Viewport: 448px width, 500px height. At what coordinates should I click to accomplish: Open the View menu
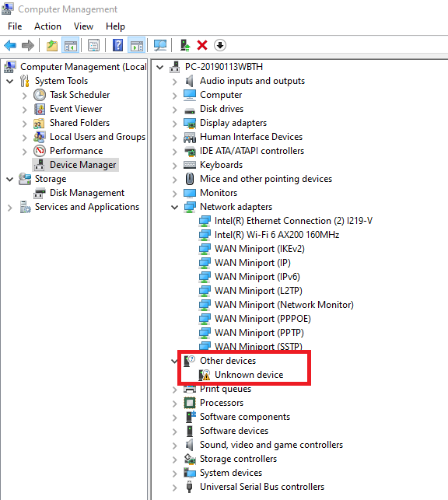click(x=83, y=26)
